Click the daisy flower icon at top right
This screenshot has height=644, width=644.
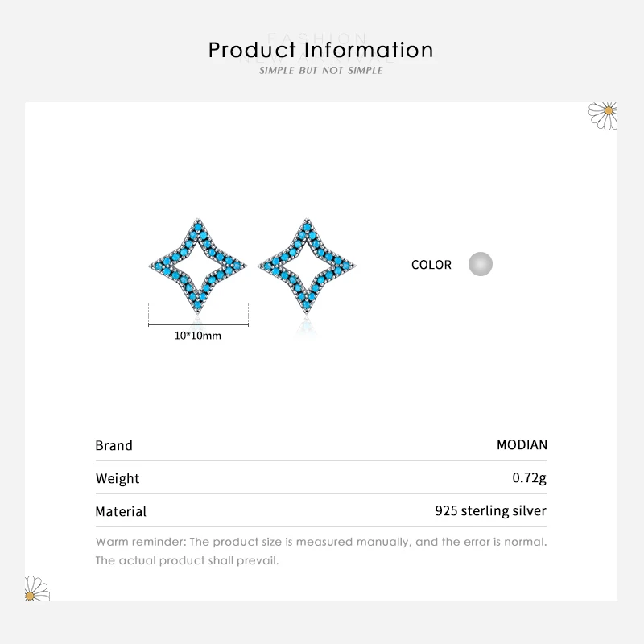pos(604,115)
